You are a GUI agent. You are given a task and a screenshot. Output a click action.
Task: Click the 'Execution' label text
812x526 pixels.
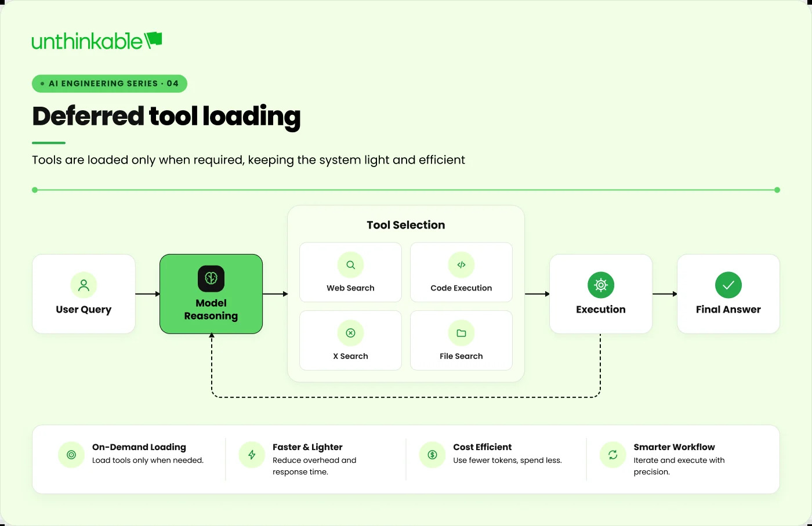pyautogui.click(x=601, y=310)
